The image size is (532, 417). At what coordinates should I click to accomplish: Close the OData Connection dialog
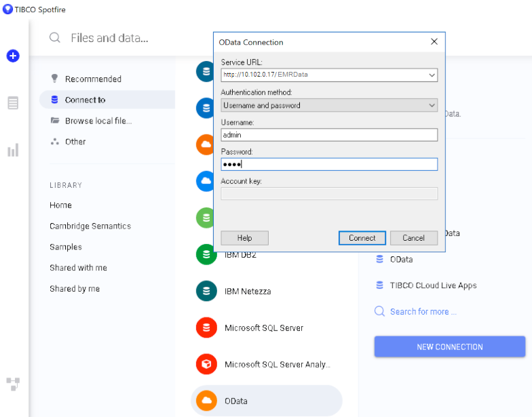pos(434,42)
